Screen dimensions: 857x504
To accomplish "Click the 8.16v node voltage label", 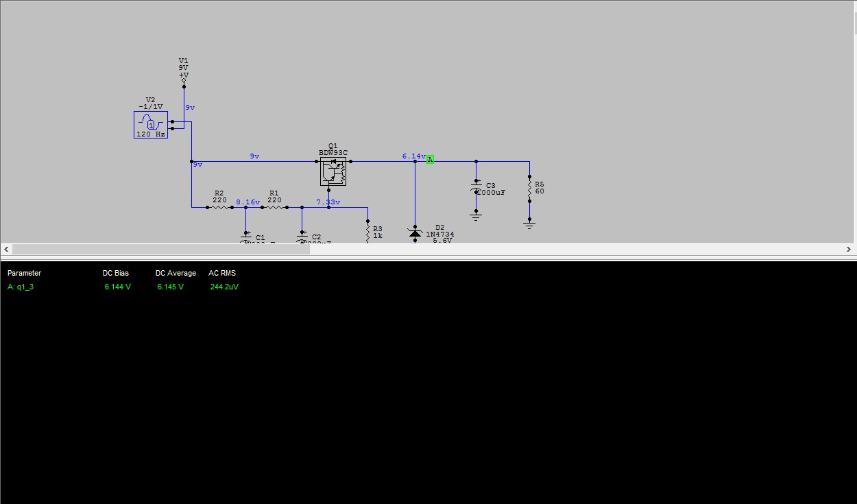I will (x=248, y=202).
